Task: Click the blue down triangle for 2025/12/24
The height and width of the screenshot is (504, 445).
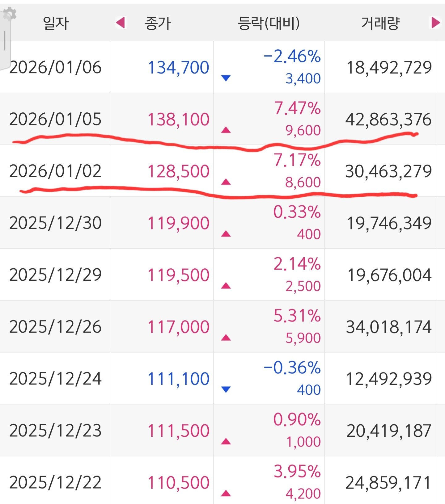Action: (226, 389)
